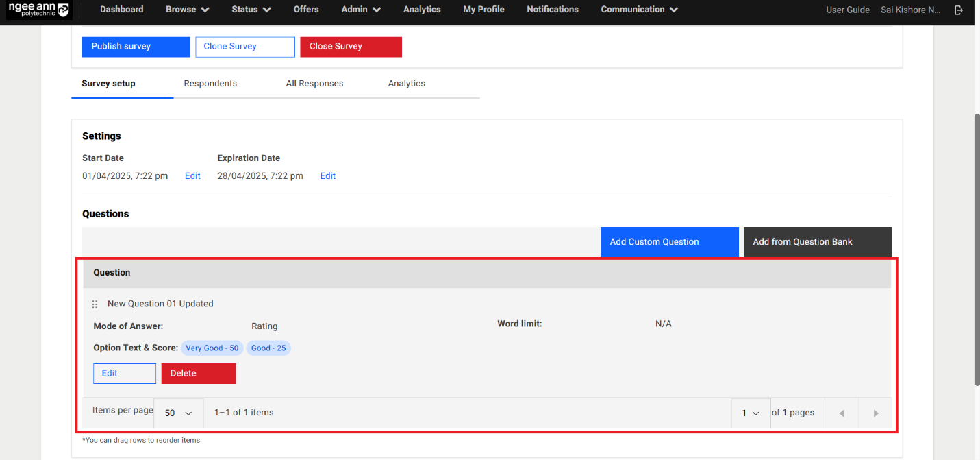Expand the Browse dropdown menu

point(187,10)
